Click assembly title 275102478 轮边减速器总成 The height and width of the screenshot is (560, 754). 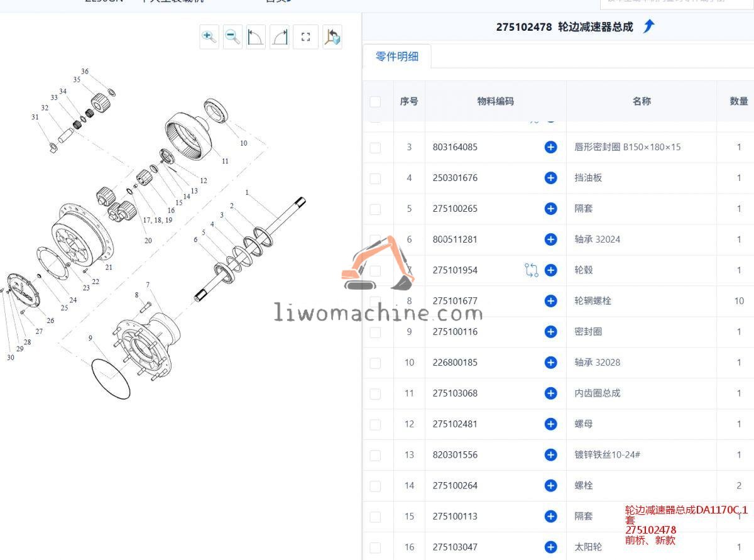pyautogui.click(x=564, y=26)
